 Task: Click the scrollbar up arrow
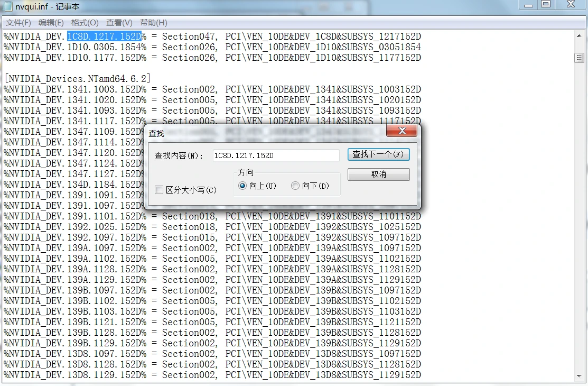[579, 36]
